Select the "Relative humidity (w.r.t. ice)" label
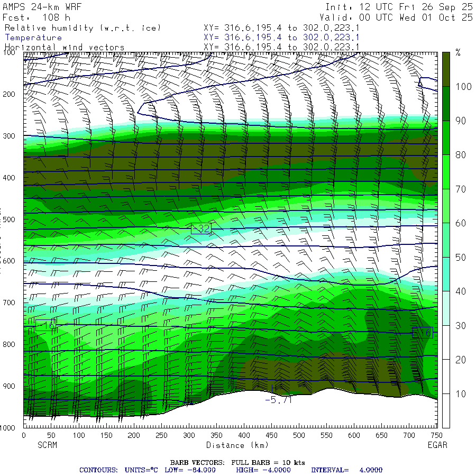Screen dimensions: 476x476 click(83, 28)
